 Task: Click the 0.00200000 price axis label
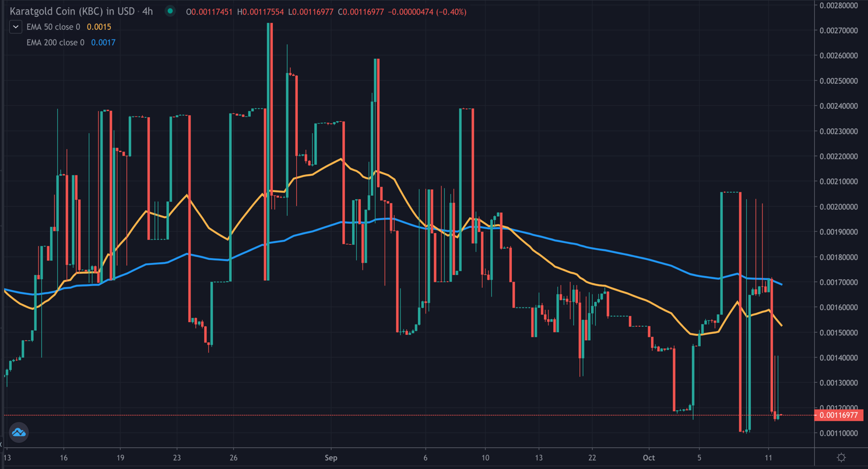(839, 207)
